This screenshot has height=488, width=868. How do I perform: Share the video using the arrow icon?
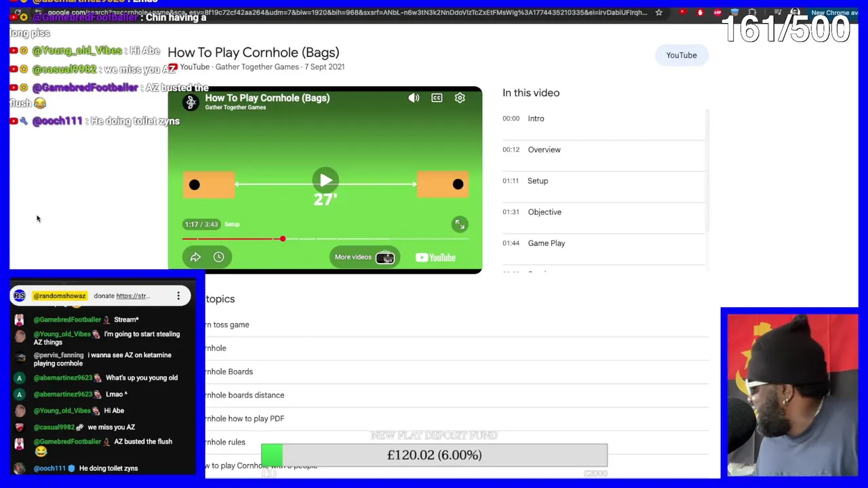[x=195, y=257]
